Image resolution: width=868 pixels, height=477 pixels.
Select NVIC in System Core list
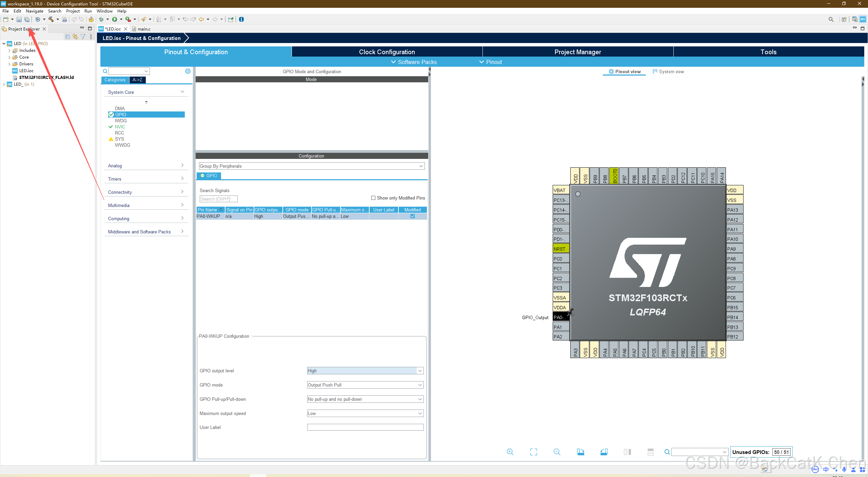click(x=120, y=127)
